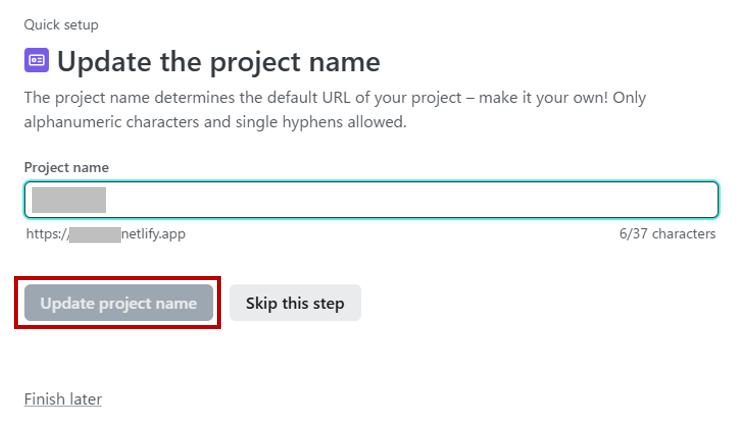Click the purple project card icon

(37, 61)
